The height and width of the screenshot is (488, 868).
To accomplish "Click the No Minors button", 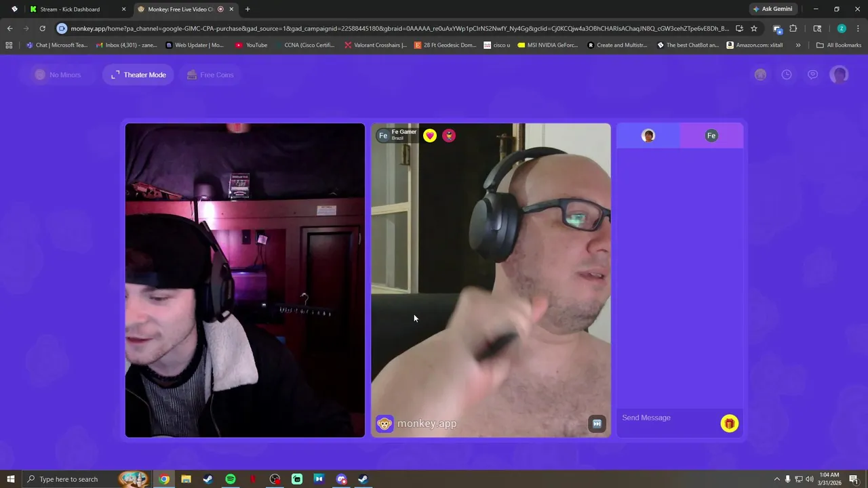I will [58, 75].
